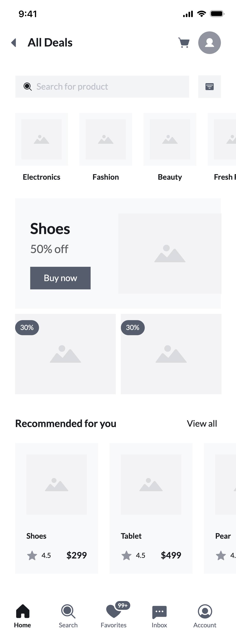The height and width of the screenshot is (644, 236).
Task: Select the Electronics category
Action: coord(41,147)
